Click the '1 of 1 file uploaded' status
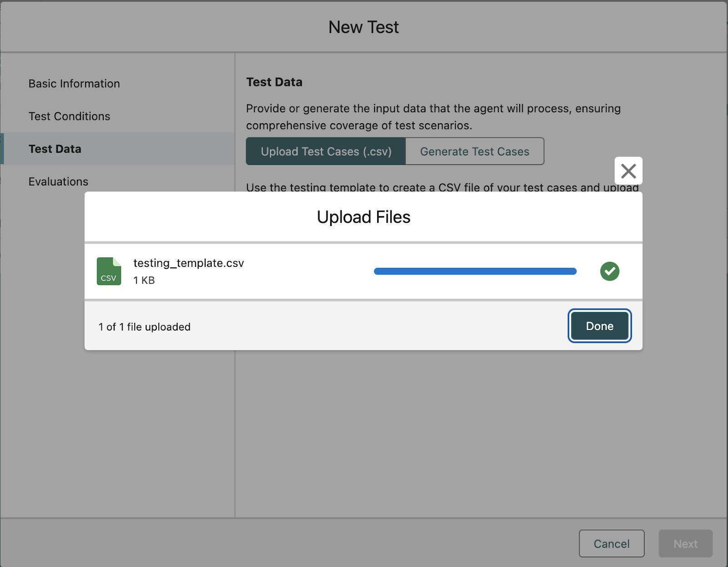 pyautogui.click(x=144, y=327)
